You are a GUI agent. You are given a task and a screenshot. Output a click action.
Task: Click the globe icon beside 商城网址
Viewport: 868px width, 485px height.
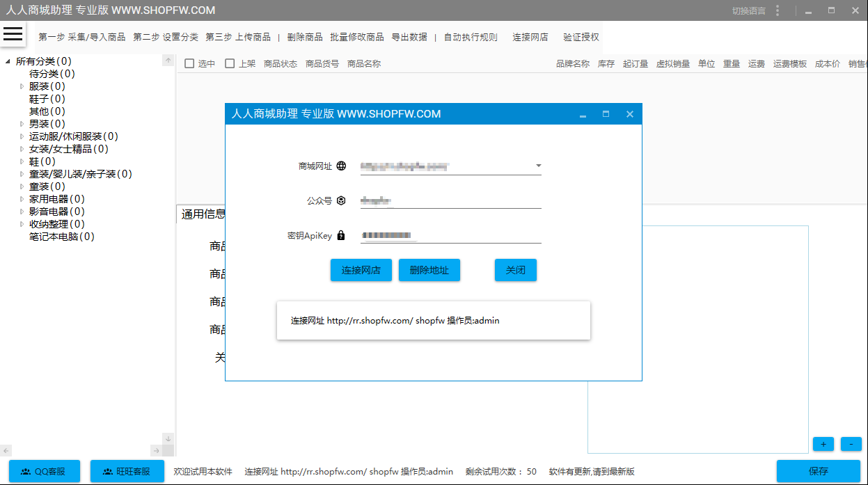pyautogui.click(x=341, y=166)
